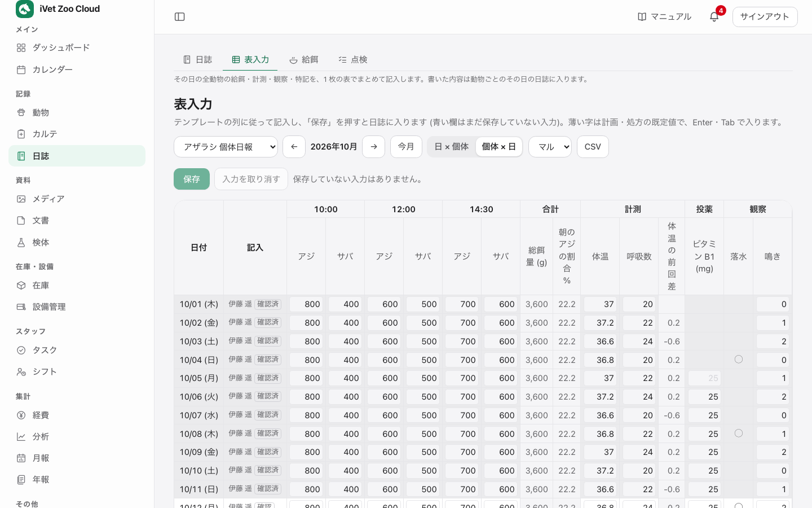Viewport: 812px width, 508px height.
Task: Open the カルテ sidebar icon
Action: click(21, 134)
